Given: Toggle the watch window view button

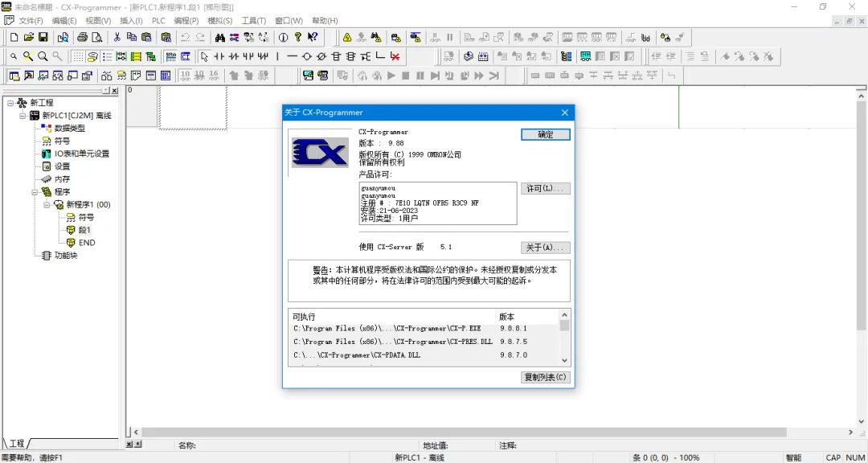Looking at the screenshot, I should (43, 75).
